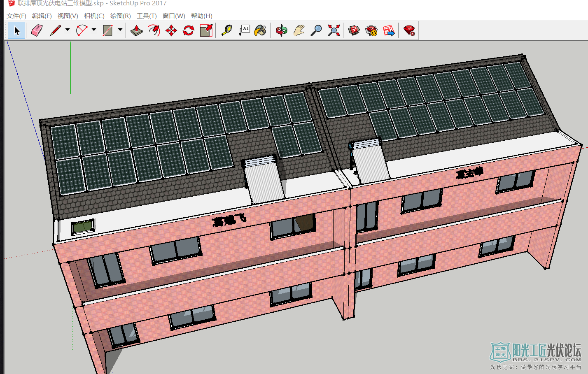The width and height of the screenshot is (588, 374).
Task: Pick the Eraser tool
Action: (37, 30)
